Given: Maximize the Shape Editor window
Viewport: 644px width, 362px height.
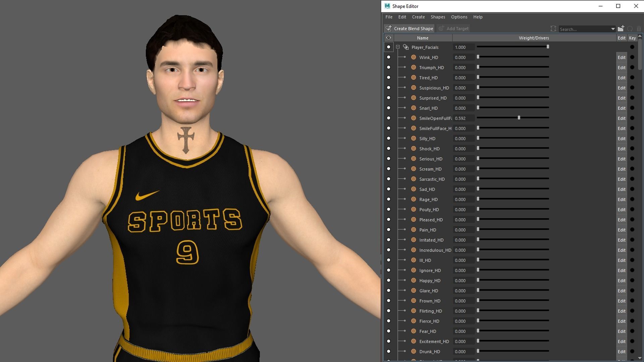Looking at the screenshot, I should [x=618, y=6].
